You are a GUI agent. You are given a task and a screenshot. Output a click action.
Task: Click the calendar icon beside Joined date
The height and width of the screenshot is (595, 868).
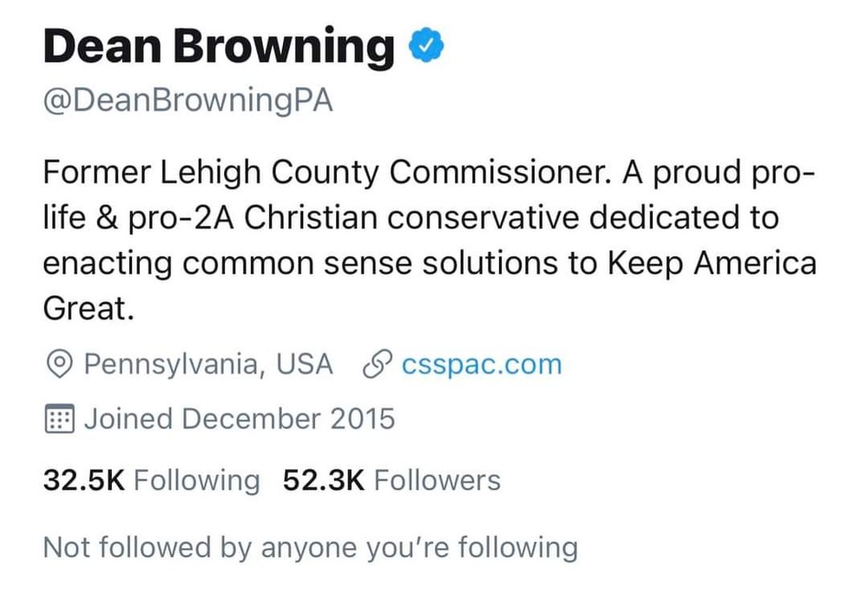[58, 420]
